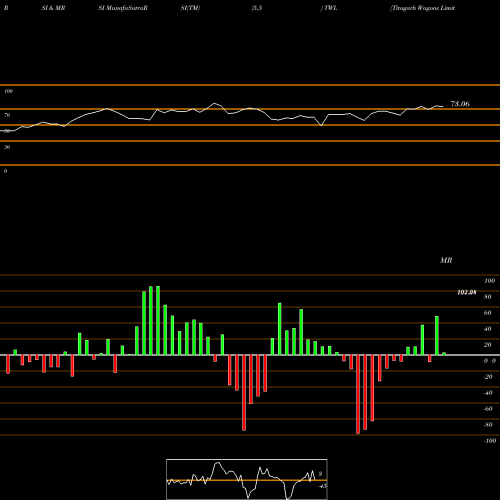Click the -45 label in mini chart

tap(322, 486)
